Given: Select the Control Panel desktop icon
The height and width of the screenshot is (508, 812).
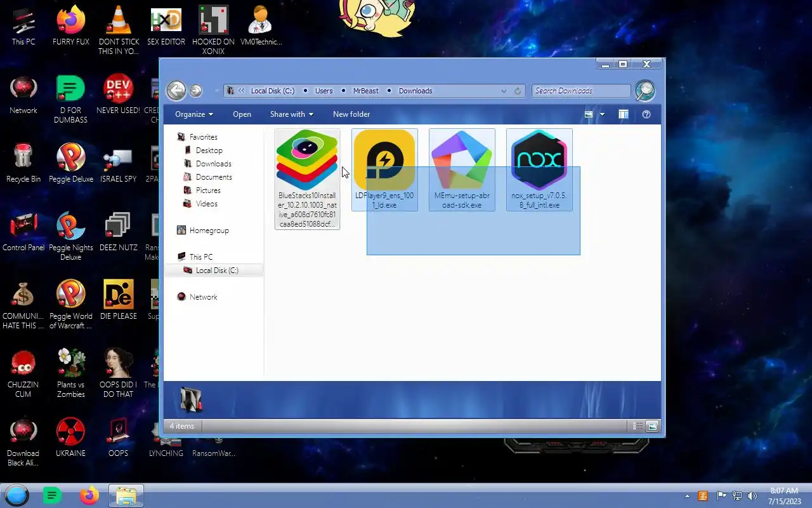Looking at the screenshot, I should (23, 232).
